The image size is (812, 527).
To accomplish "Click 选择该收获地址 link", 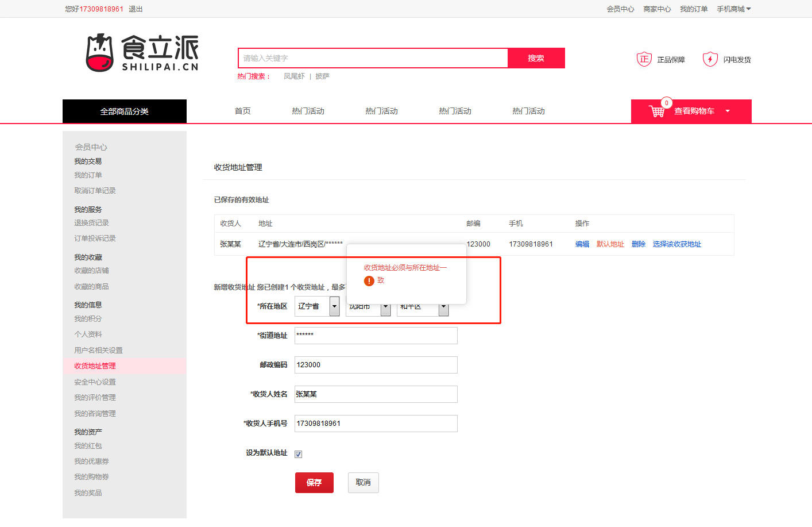I will (677, 244).
